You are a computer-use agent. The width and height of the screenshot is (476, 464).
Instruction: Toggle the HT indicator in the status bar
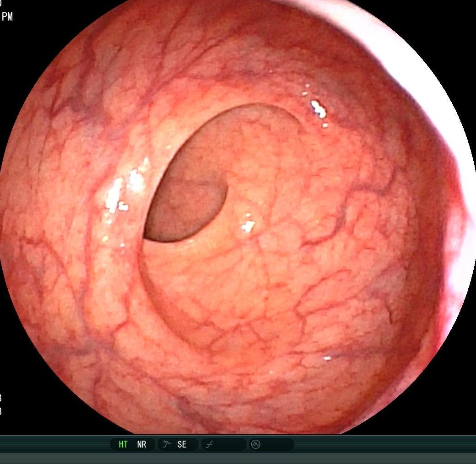pos(123,444)
